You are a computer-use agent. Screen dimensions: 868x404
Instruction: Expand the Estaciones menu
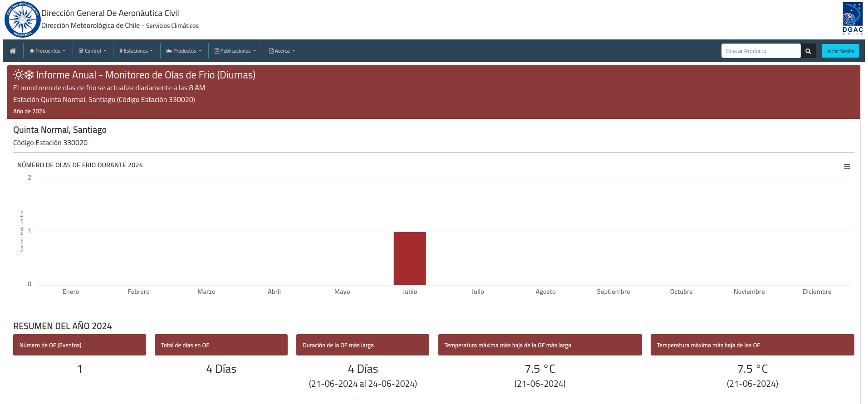pos(136,51)
